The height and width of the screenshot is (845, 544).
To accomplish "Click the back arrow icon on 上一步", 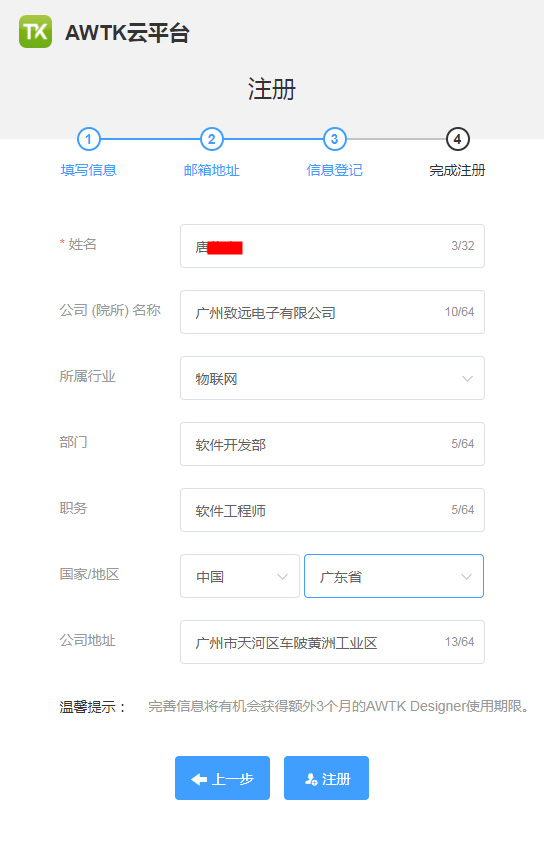I will point(199,779).
